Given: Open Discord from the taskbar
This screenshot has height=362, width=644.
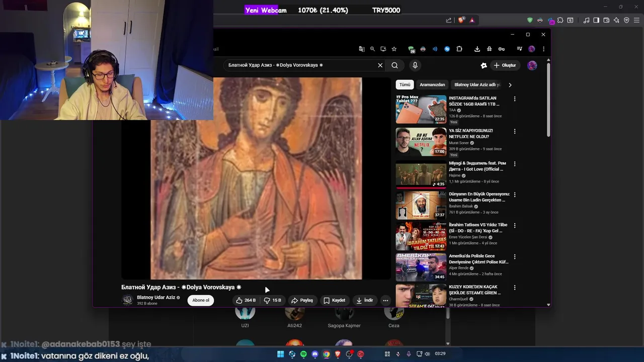Looking at the screenshot, I should (315, 354).
